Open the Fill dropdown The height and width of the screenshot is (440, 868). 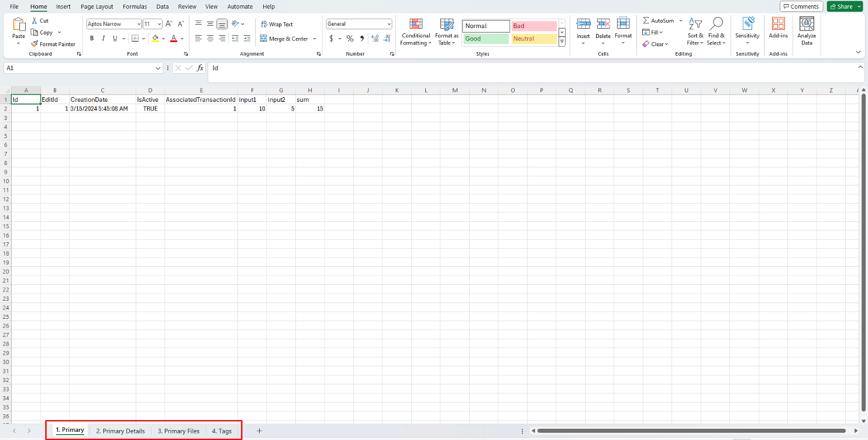tap(653, 32)
